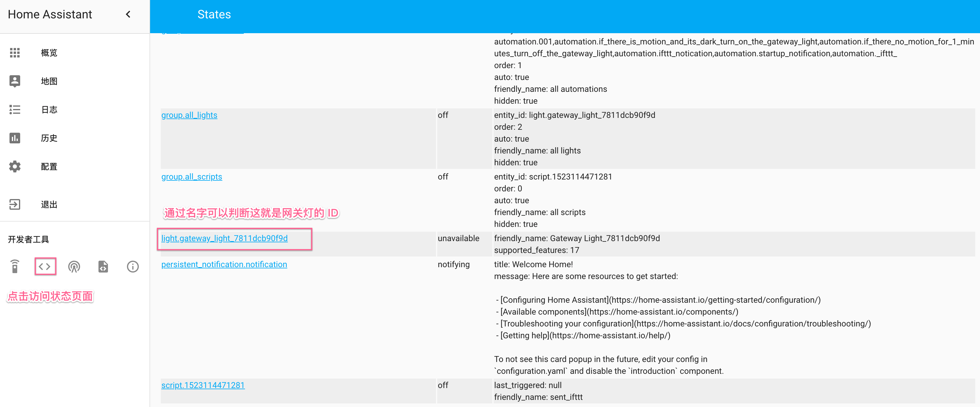Image resolution: width=980 pixels, height=407 pixels.
Task: Click the logbook list icon (日志)
Action: (15, 109)
